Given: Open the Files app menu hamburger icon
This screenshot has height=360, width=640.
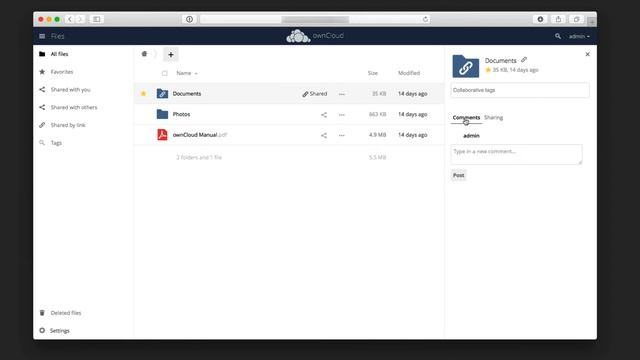Looking at the screenshot, I should tap(42, 36).
